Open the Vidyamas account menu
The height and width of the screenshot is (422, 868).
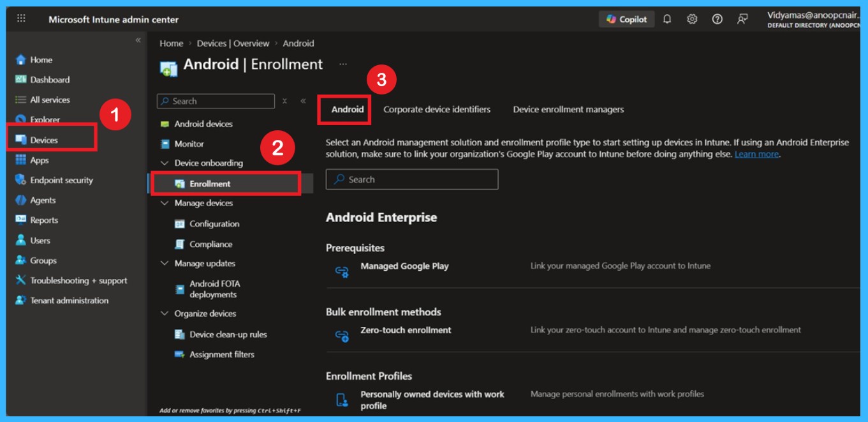coord(813,19)
